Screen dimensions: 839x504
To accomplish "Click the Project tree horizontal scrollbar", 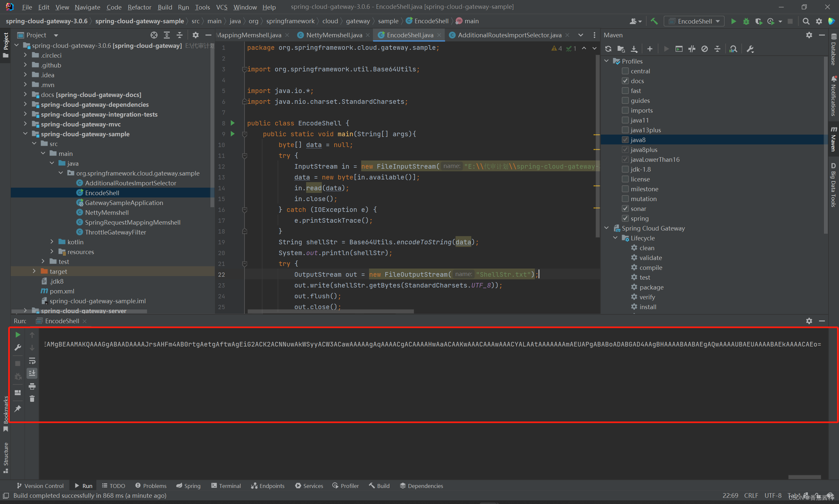I will tap(80, 311).
